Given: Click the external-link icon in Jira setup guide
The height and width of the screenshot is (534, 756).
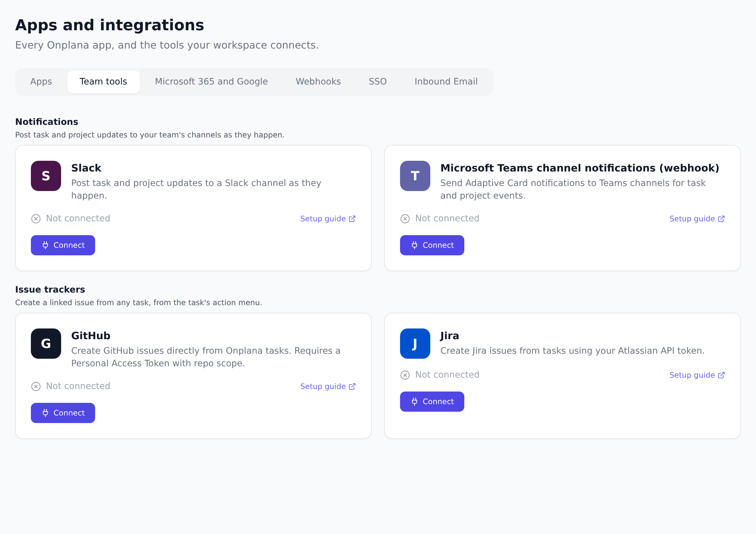Looking at the screenshot, I should (721, 375).
